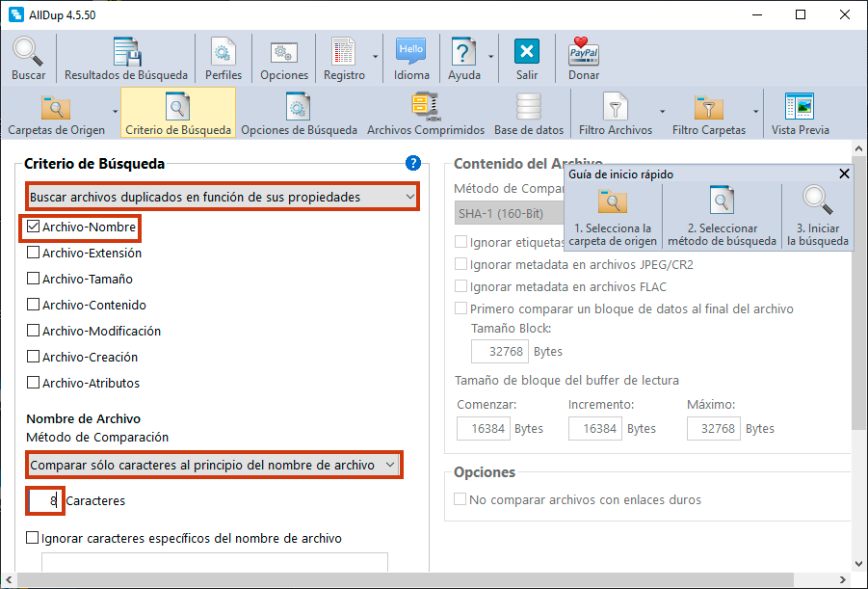Open the Método de Comparación name dropdown
This screenshot has width=868, height=589.
214,465
